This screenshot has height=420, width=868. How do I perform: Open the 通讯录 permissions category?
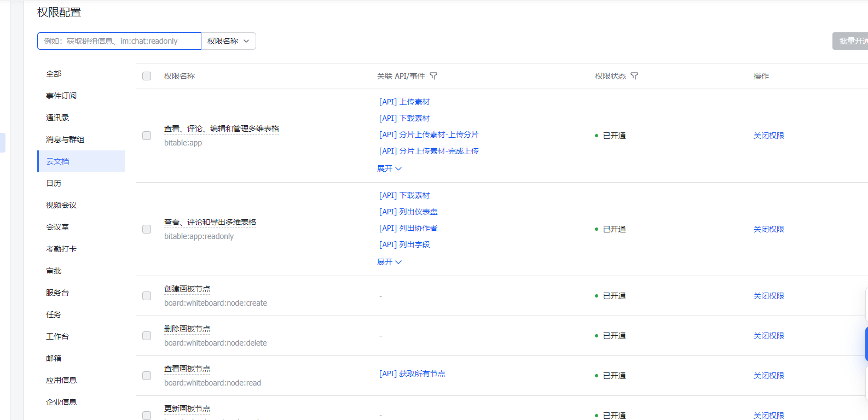pyautogui.click(x=57, y=118)
